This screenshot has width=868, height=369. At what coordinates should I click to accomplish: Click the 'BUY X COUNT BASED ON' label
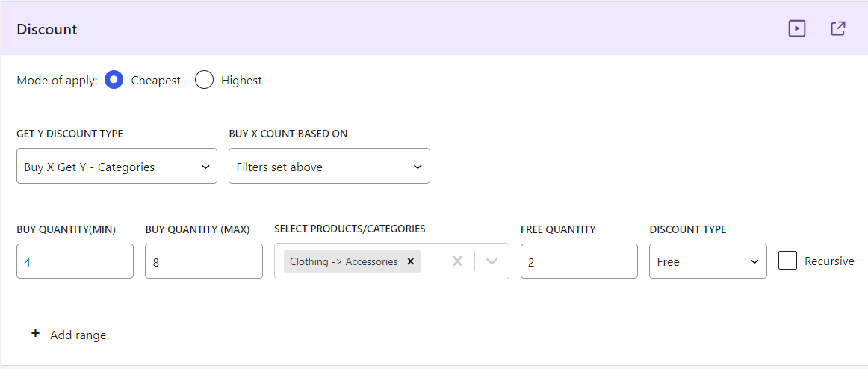(x=288, y=134)
